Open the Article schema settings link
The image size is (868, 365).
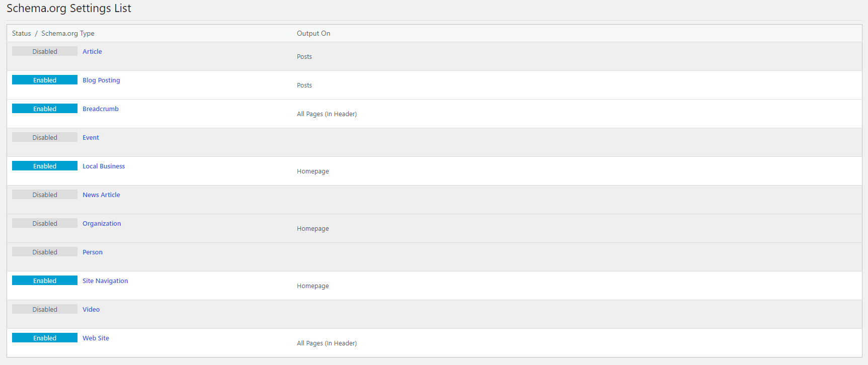click(x=92, y=51)
